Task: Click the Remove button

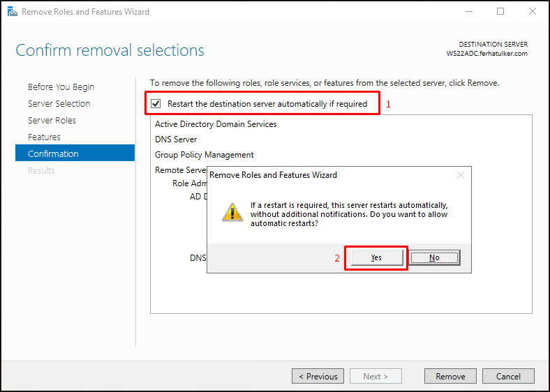Action: pos(450,376)
